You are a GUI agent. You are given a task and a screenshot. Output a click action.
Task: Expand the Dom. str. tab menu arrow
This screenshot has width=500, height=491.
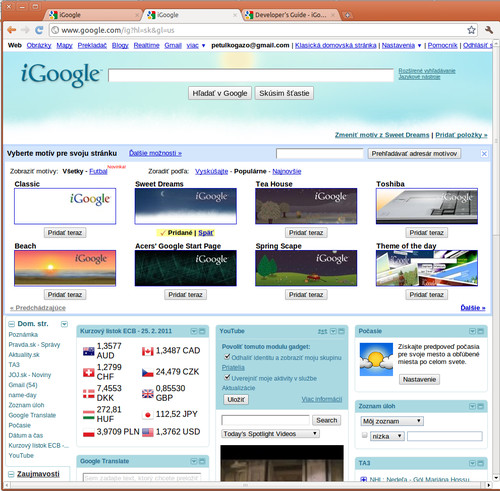tap(64, 324)
